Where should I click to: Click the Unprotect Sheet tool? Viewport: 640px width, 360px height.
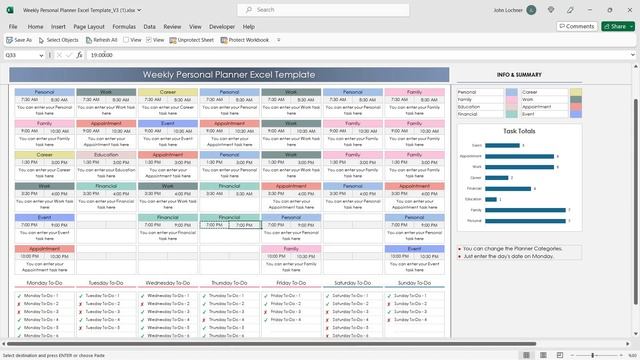tap(191, 40)
